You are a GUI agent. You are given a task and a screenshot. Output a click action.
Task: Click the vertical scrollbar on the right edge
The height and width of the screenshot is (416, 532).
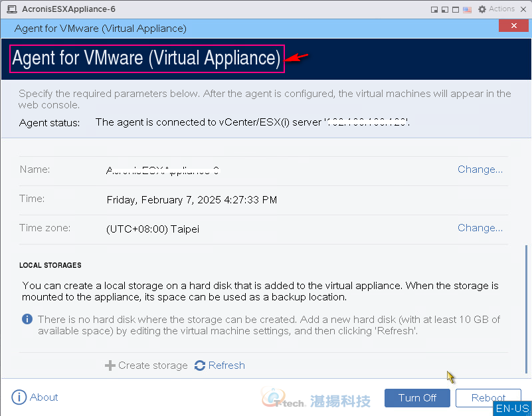(526, 309)
